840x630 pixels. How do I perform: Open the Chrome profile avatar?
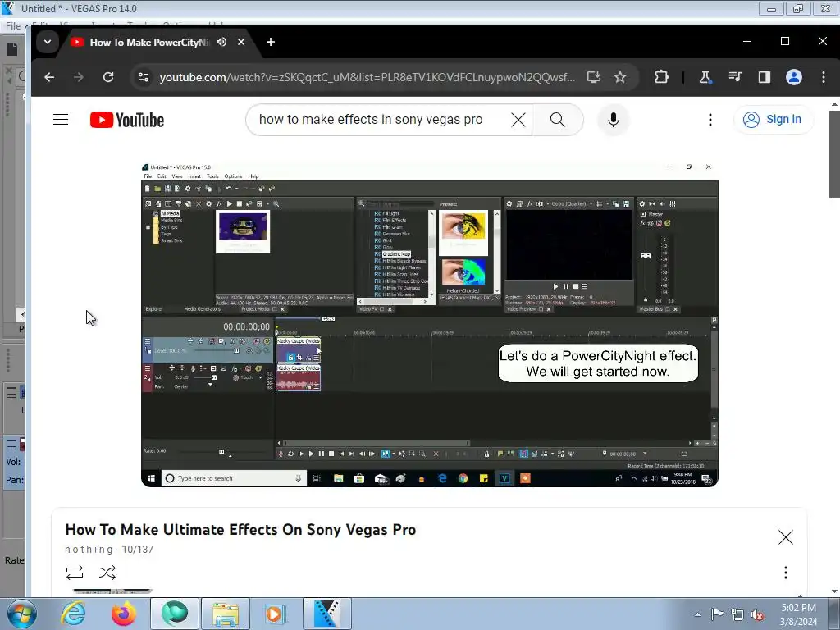tap(794, 77)
